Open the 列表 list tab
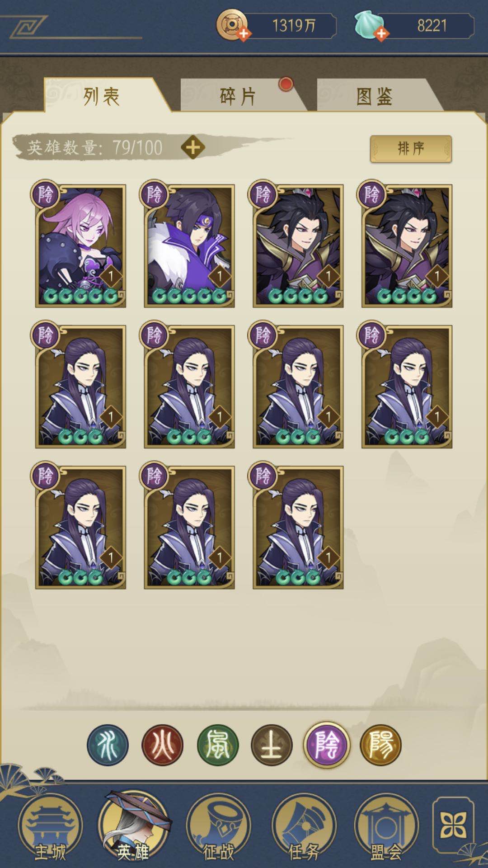Viewport: 488px width, 868px height. click(102, 95)
